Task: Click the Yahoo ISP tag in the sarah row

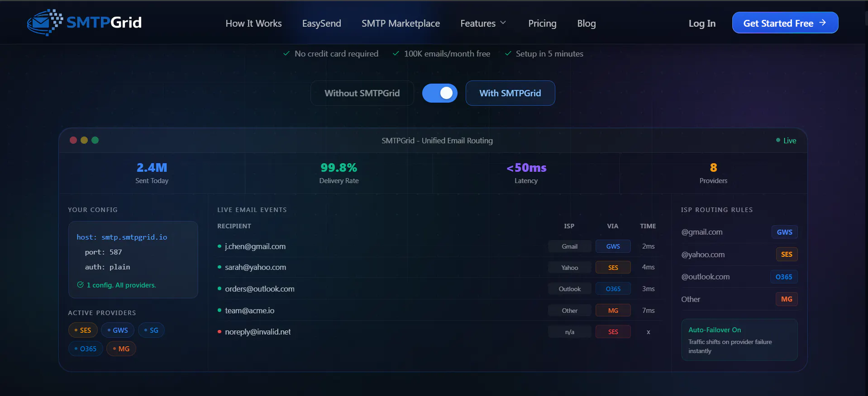Action: pos(570,268)
